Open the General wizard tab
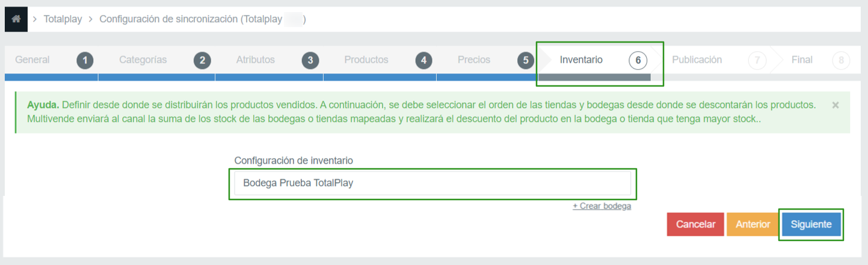The image size is (868, 265). click(32, 60)
